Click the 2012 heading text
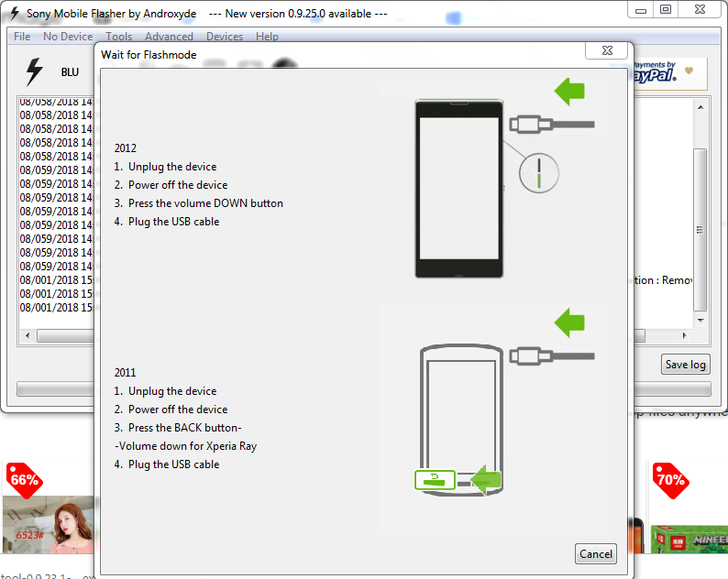Image resolution: width=728 pixels, height=579 pixels. (x=126, y=148)
